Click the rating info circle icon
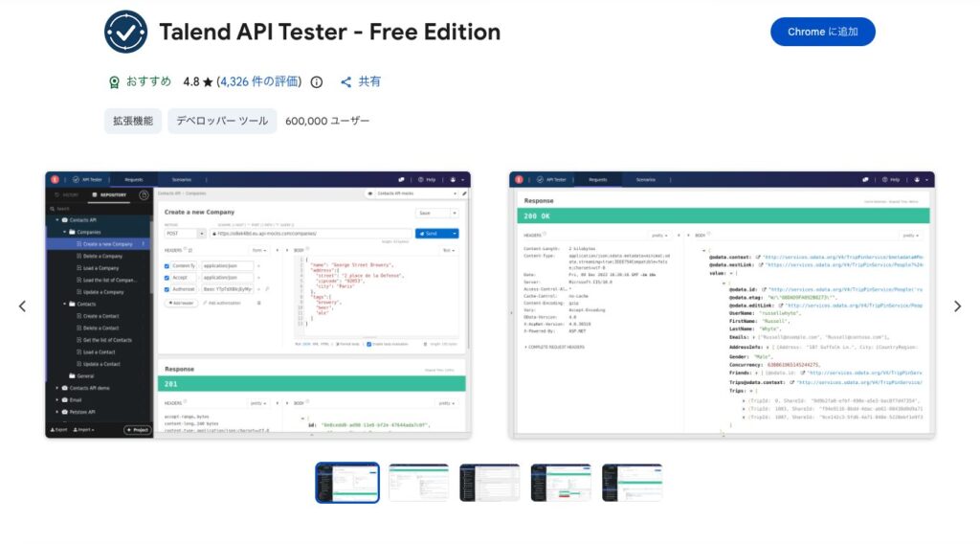This screenshot has height=544, width=980. click(317, 82)
